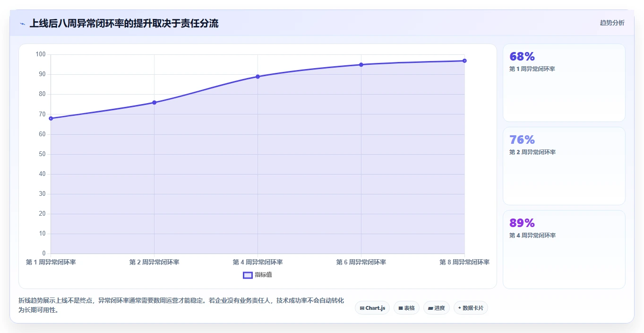
Task: Open the 68% data card
Action: (564, 83)
